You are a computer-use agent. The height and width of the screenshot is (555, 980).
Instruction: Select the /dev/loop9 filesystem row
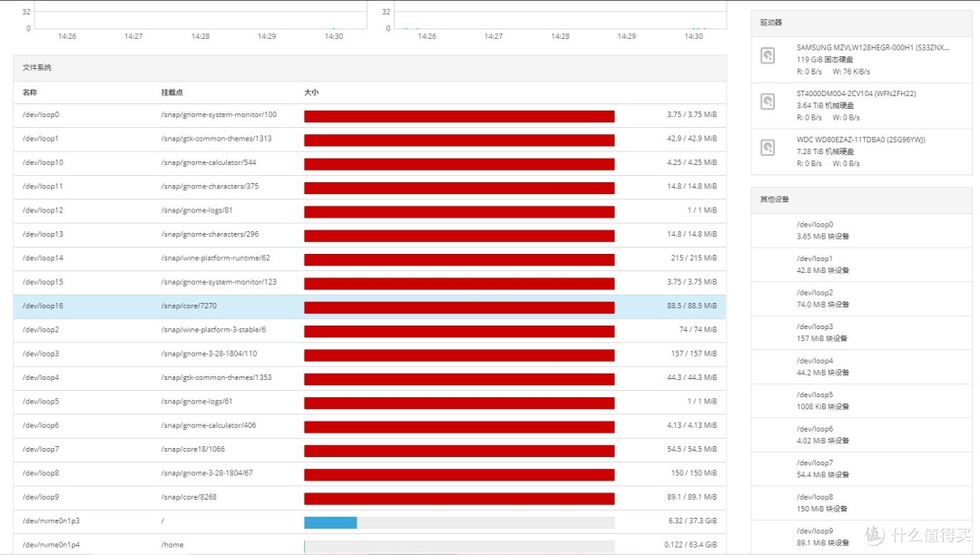click(x=369, y=498)
